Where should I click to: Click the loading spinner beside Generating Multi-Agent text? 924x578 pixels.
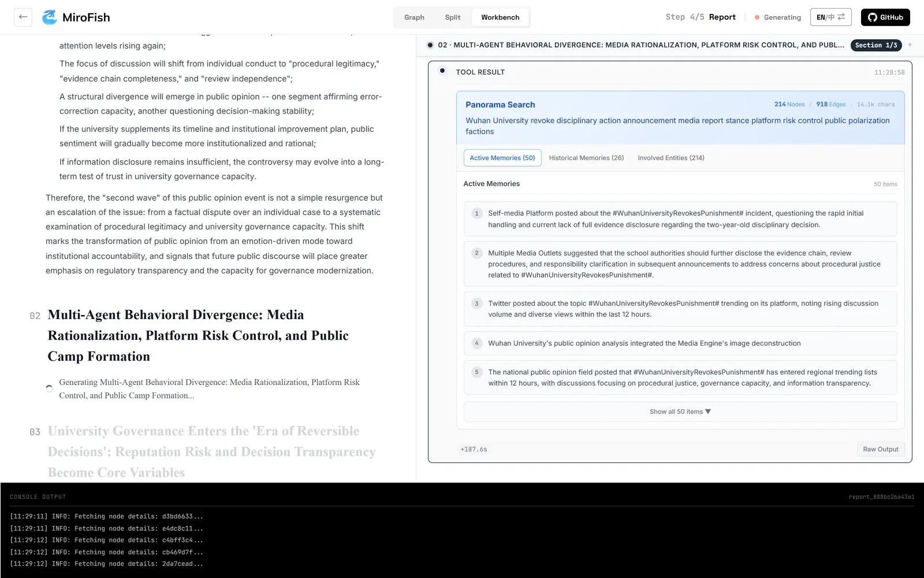pos(49,388)
